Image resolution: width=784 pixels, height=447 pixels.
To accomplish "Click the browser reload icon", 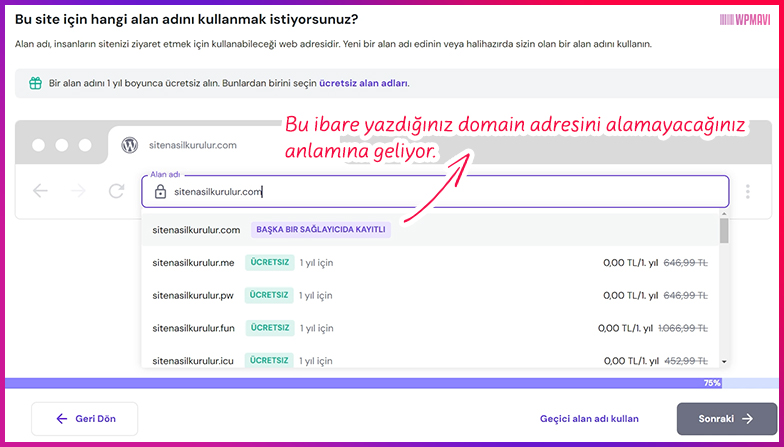I will [x=116, y=191].
